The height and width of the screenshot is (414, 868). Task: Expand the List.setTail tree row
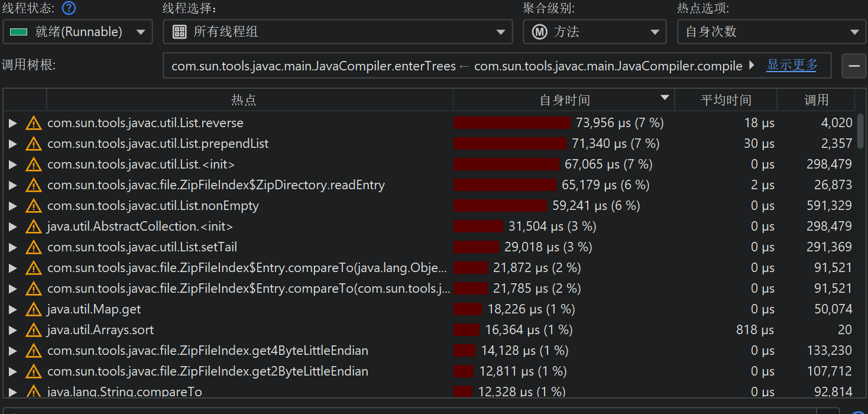(x=12, y=247)
